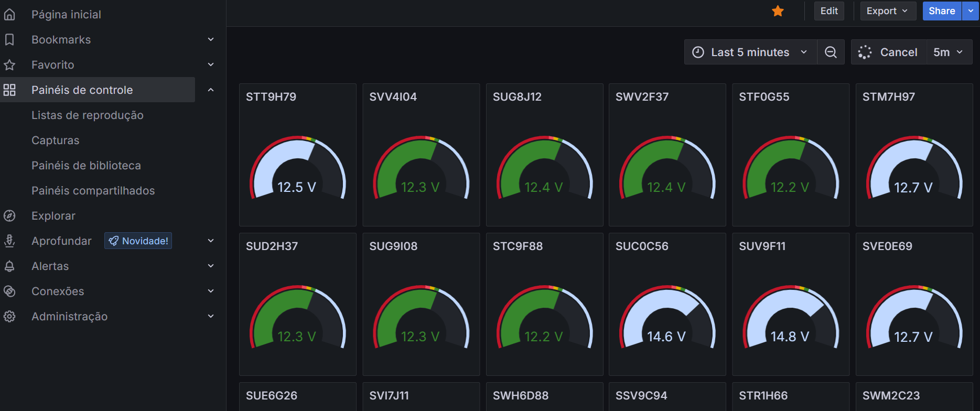Open the Last 5 minutes time picker
980x411 pixels.
(x=750, y=52)
